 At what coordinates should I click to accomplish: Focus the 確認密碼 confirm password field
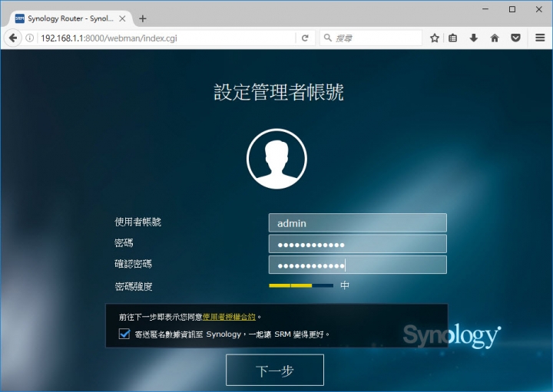pyautogui.click(x=358, y=265)
